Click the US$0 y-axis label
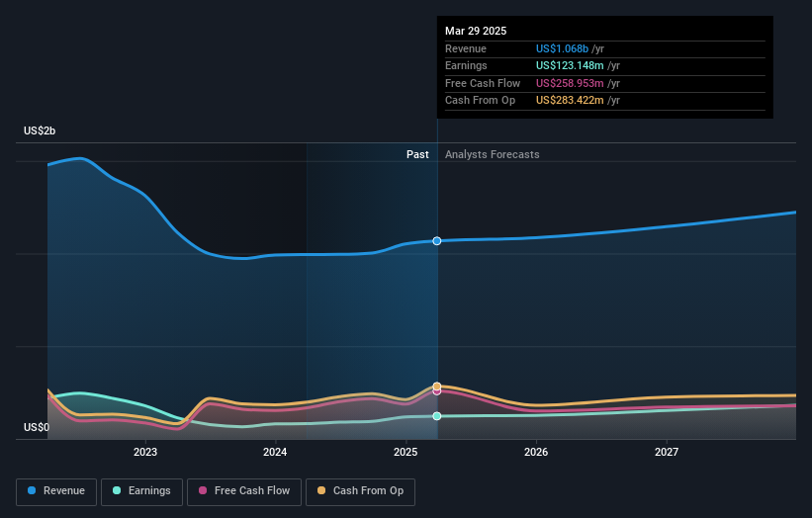This screenshot has height=518, width=812. pos(37,427)
